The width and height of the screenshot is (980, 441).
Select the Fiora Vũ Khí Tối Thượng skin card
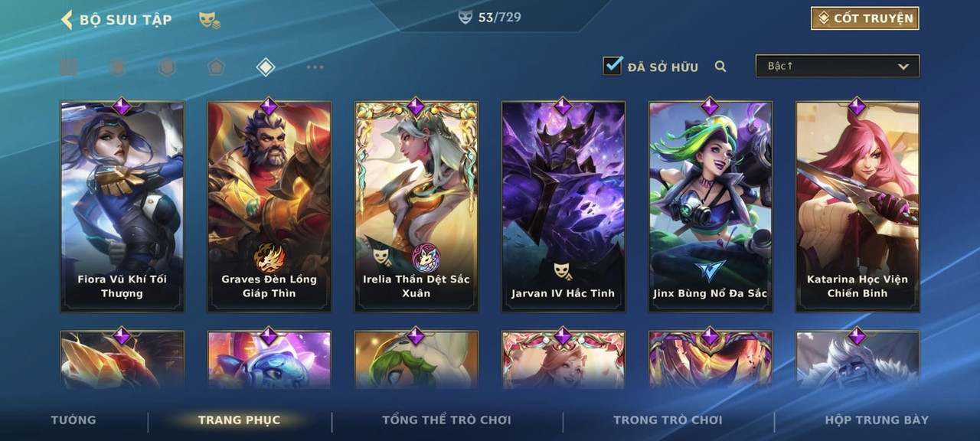122,206
